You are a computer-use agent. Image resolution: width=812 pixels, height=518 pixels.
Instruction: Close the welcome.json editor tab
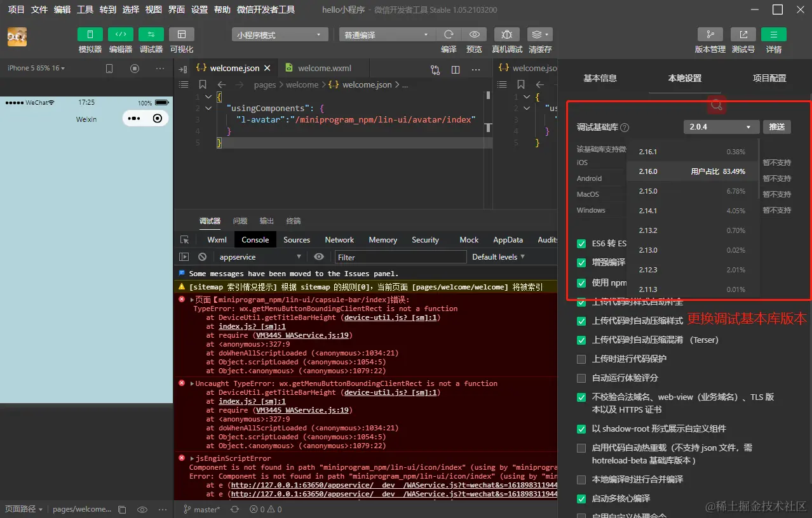(x=267, y=68)
